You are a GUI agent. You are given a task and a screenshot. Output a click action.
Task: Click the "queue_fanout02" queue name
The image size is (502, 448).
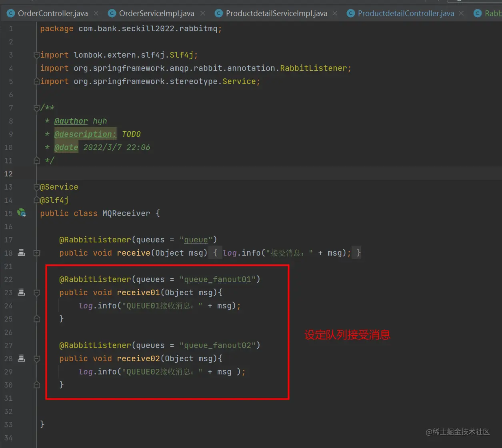pos(218,345)
